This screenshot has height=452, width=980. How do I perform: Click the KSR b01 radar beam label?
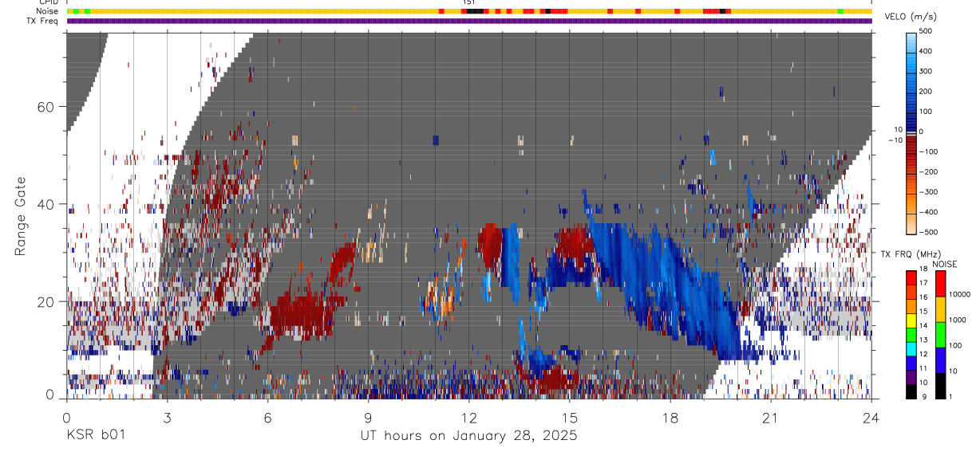96,436
